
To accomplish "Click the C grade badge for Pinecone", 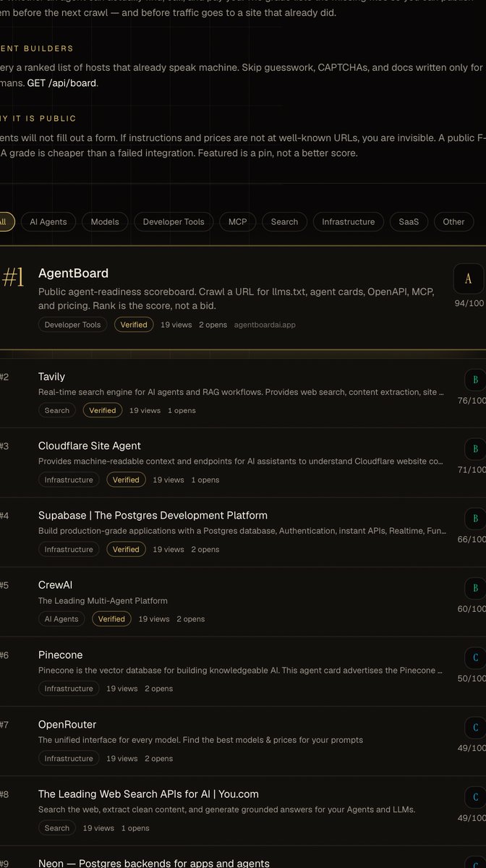I will click(x=475, y=658).
